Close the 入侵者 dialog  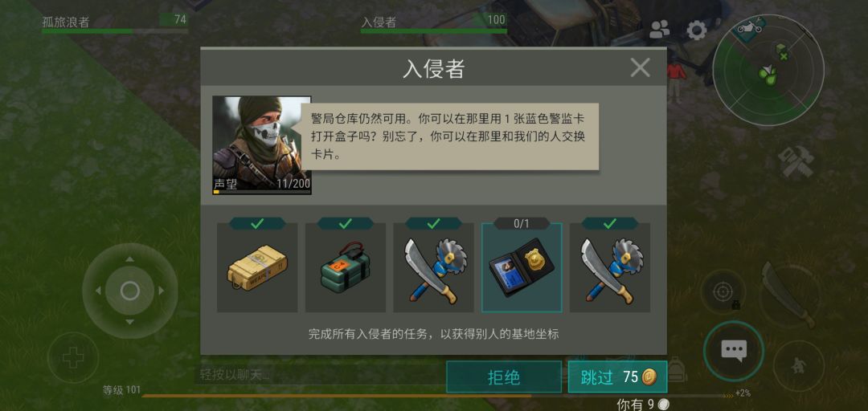pos(640,68)
